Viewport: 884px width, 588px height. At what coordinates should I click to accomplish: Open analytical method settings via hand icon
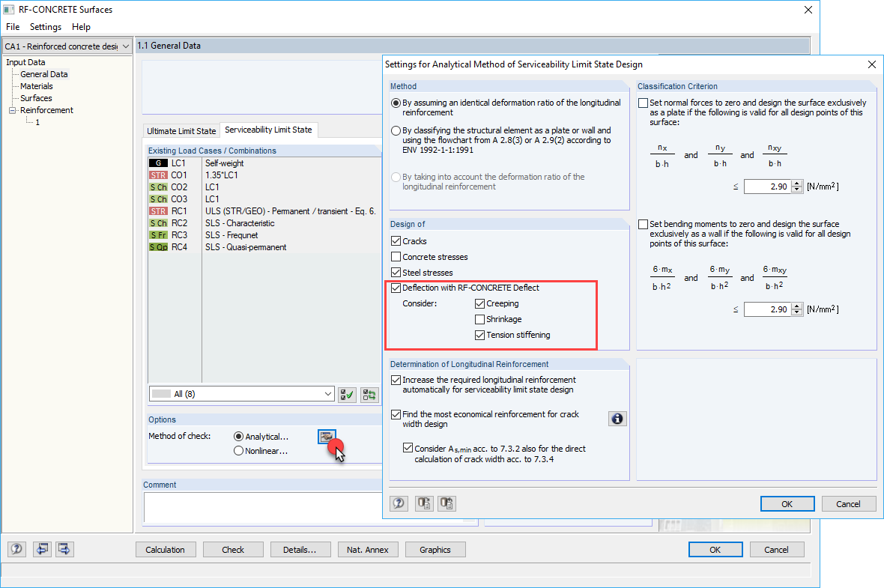tap(327, 437)
